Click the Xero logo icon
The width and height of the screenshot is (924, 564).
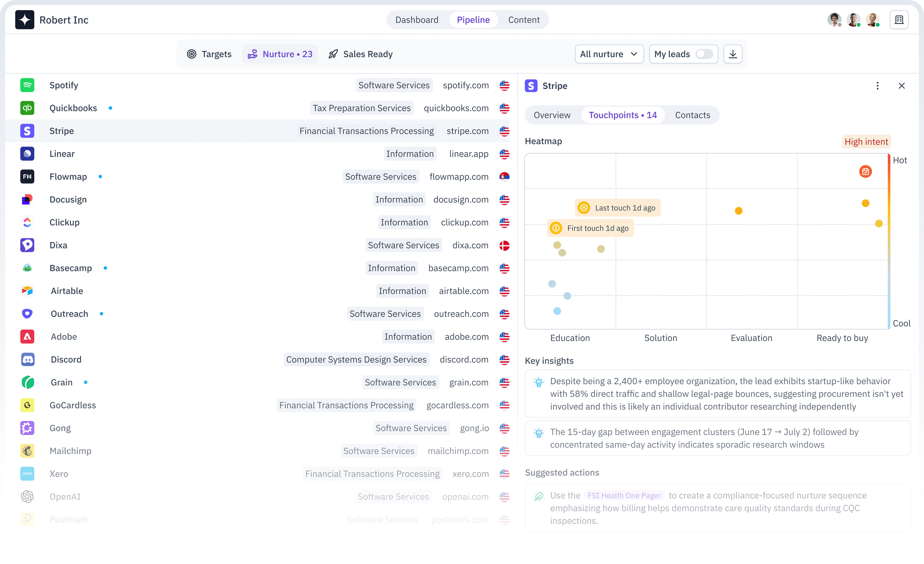coord(27,474)
